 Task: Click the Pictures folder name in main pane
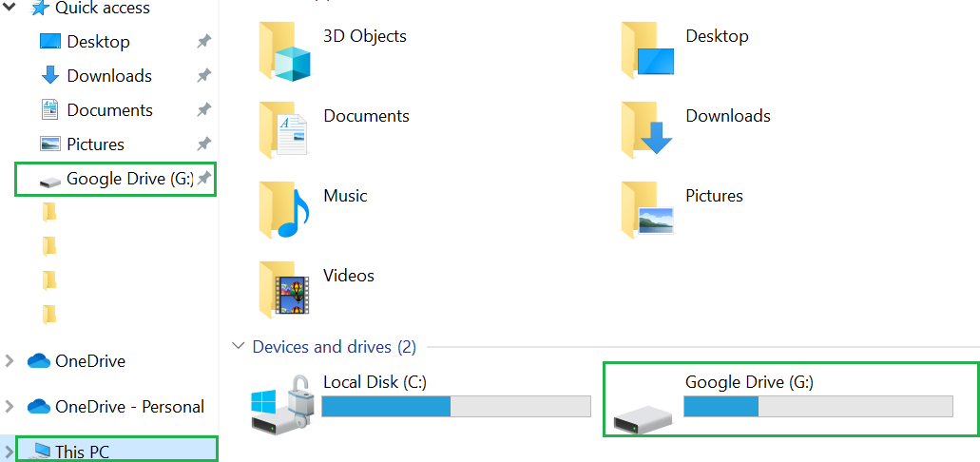click(715, 196)
